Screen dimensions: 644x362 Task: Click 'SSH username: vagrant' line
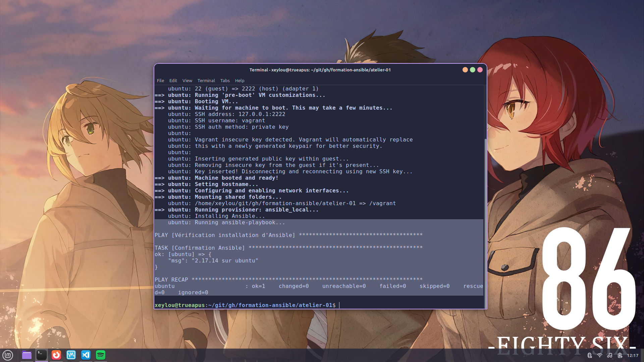tap(216, 120)
